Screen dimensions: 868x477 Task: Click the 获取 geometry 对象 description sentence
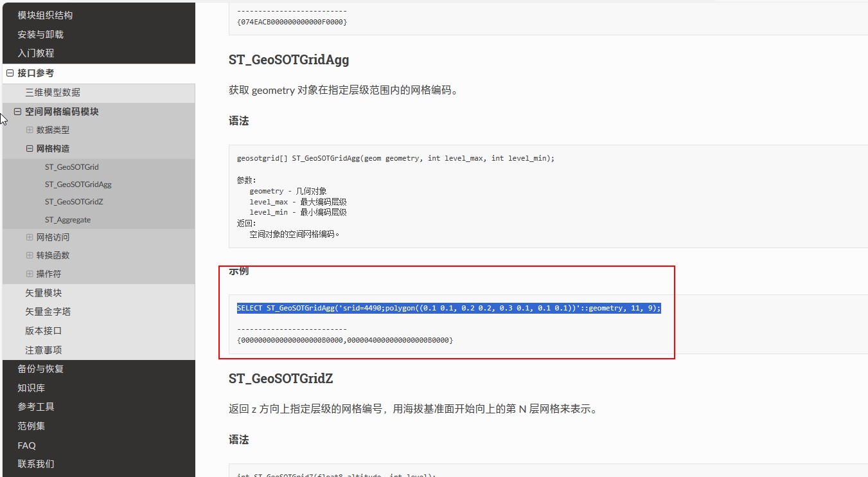point(344,91)
